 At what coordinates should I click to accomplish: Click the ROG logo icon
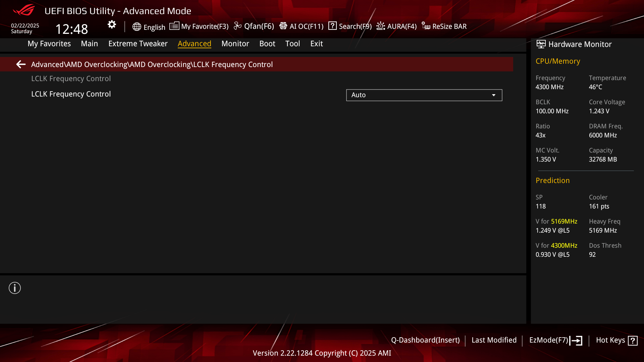[24, 10]
